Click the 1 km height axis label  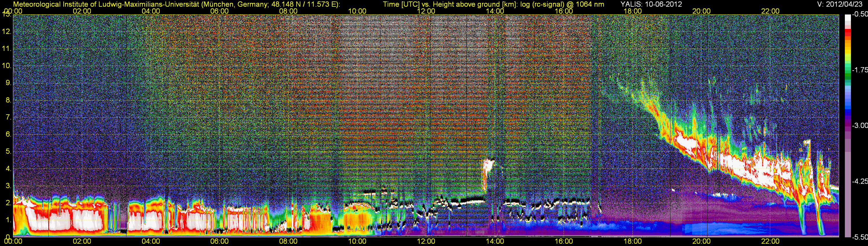[8, 220]
